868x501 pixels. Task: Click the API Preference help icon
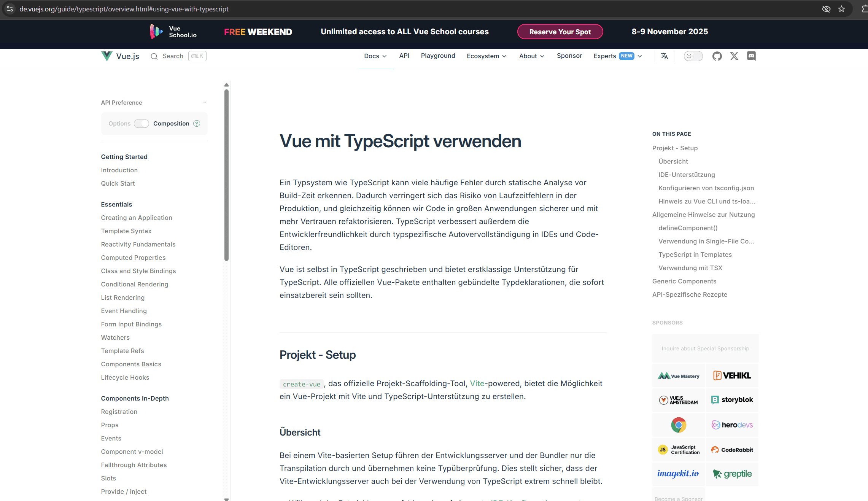click(197, 123)
